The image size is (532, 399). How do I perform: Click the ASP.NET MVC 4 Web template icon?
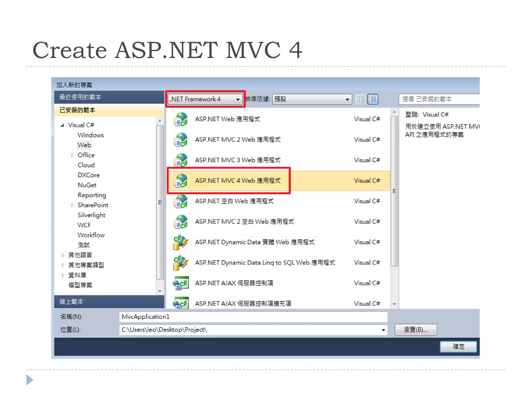[181, 181]
